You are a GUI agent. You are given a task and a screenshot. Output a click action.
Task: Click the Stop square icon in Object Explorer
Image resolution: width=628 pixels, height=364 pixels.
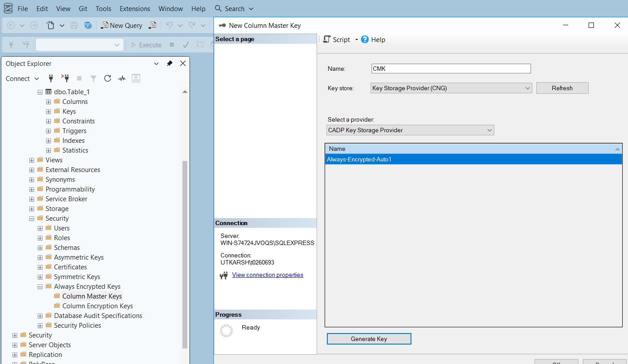[x=79, y=78]
